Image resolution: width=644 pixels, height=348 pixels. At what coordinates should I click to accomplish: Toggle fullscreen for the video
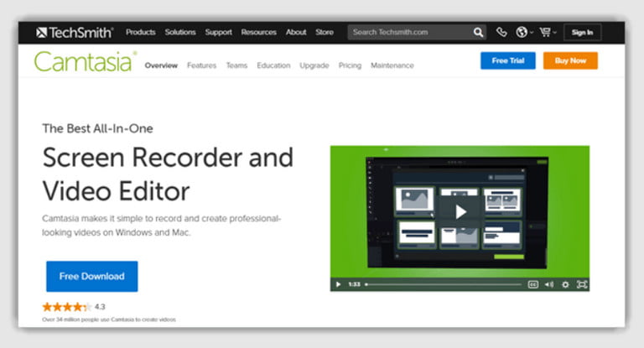582,284
